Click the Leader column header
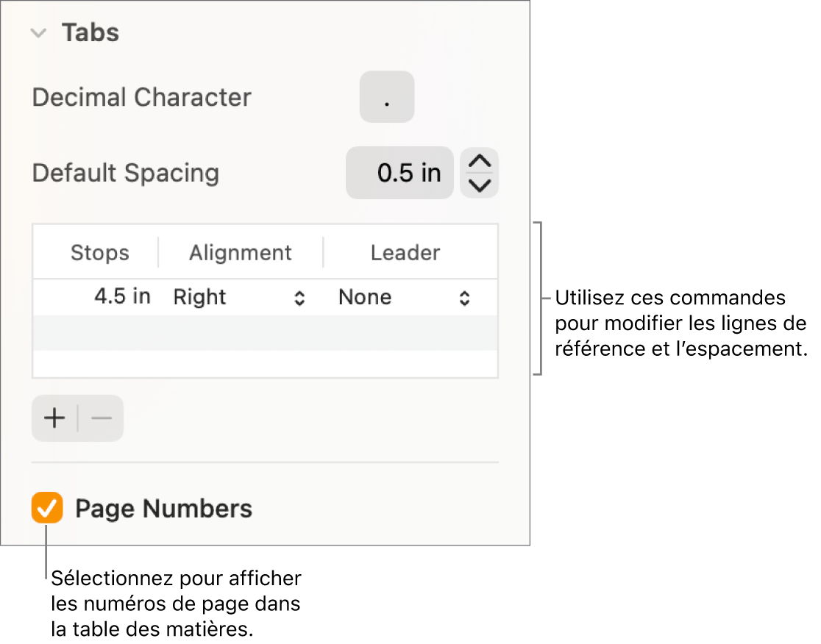 click(x=405, y=252)
